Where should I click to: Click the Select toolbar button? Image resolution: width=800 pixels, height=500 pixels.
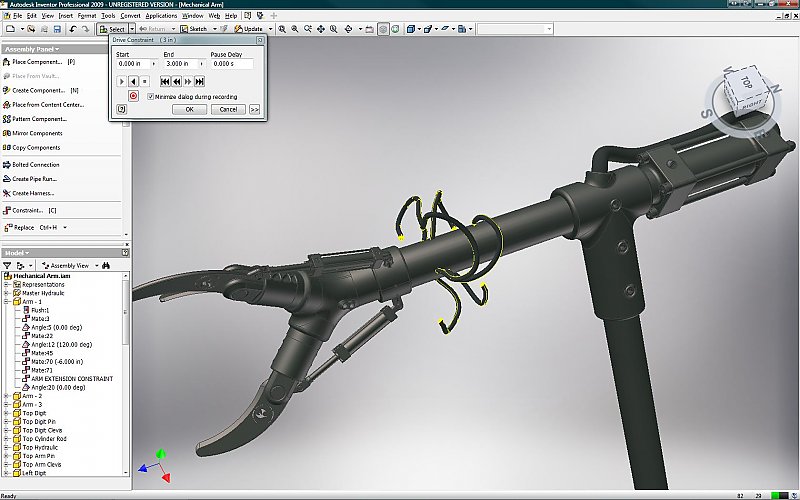pyautogui.click(x=113, y=29)
